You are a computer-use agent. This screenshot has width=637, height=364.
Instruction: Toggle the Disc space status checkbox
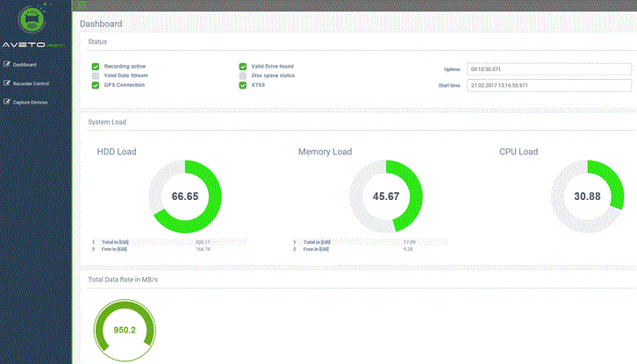tap(243, 76)
